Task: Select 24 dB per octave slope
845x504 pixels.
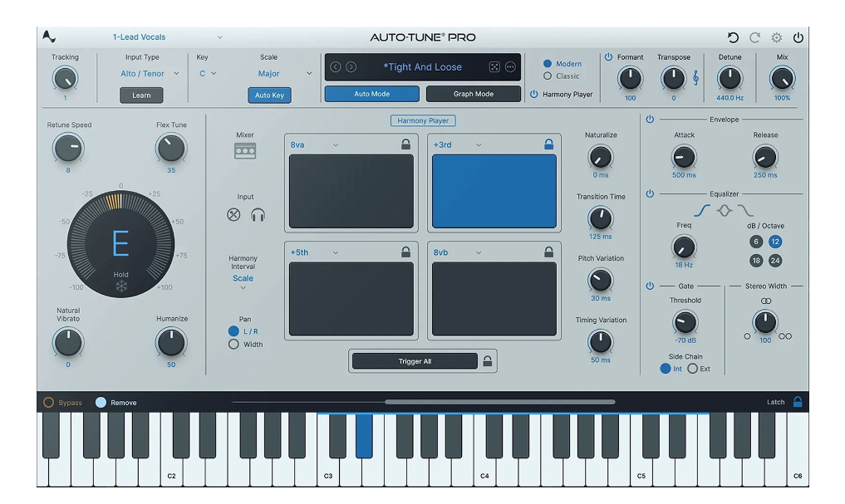Action: pos(775,261)
